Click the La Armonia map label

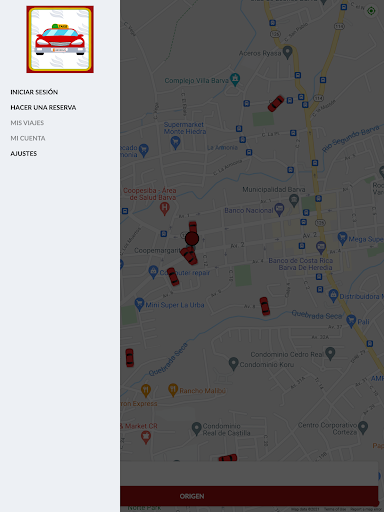pyautogui.click(x=222, y=148)
